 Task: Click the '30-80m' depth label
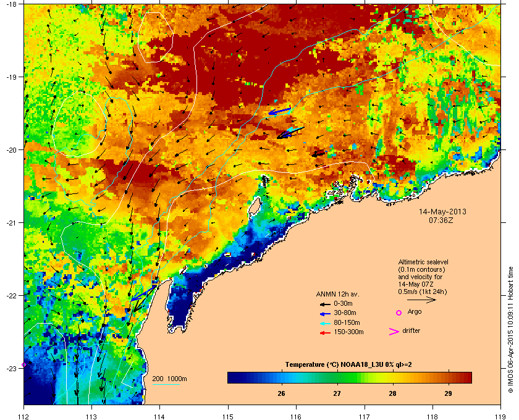coord(345,313)
